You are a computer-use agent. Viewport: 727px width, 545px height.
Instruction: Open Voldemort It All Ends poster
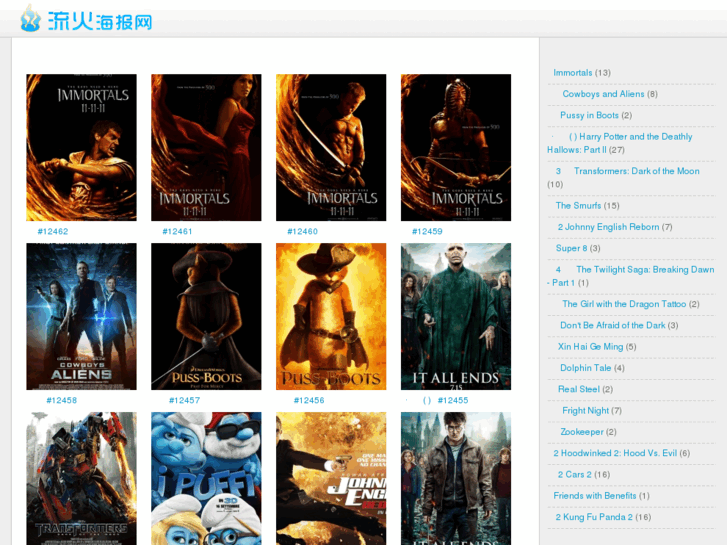[x=456, y=316]
